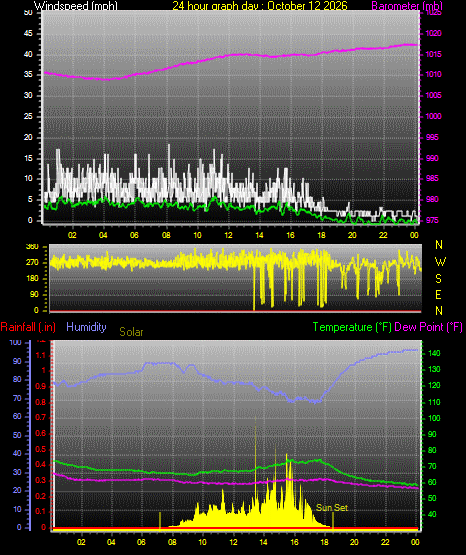This screenshot has height=555, width=466.
Task: Click the green "100" temperature axis value
Action: coord(434,418)
